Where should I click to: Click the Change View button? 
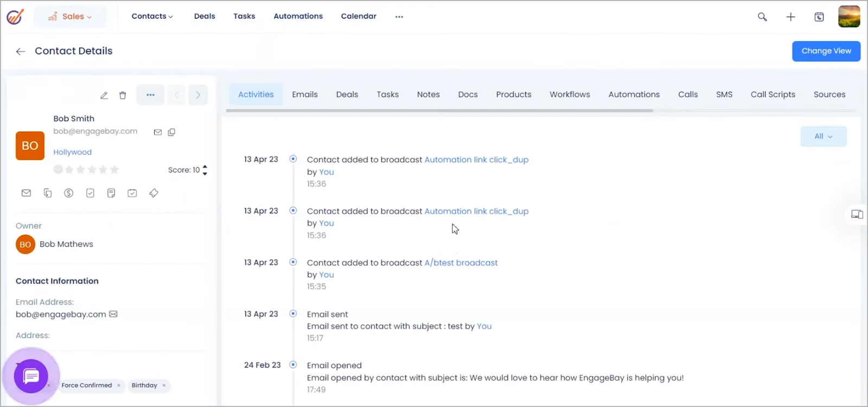pyautogui.click(x=826, y=51)
